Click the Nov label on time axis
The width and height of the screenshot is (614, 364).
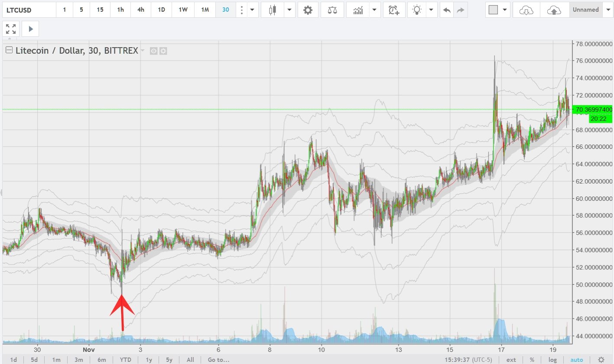click(x=89, y=350)
